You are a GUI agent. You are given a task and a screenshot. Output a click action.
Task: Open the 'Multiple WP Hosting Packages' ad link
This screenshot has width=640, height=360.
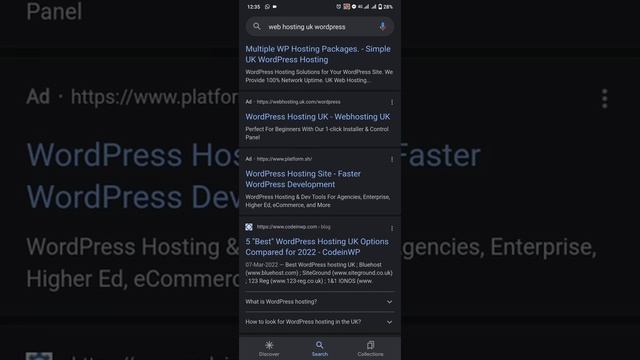[318, 54]
